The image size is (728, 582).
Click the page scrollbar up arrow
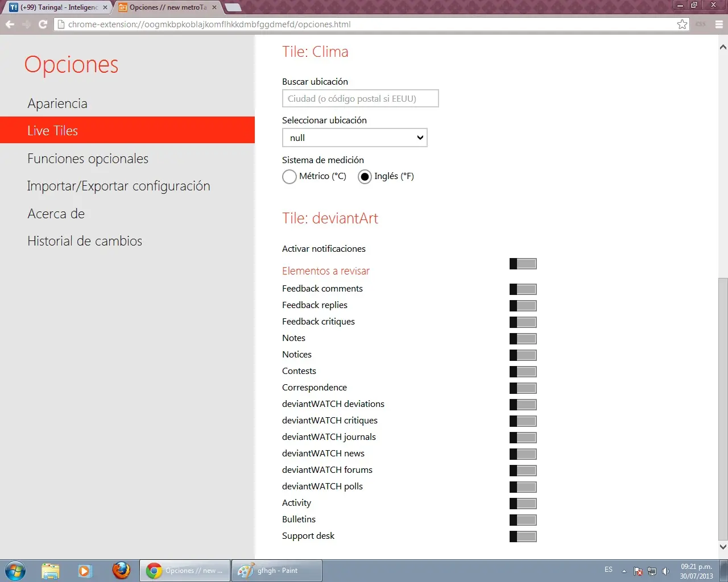tap(723, 47)
